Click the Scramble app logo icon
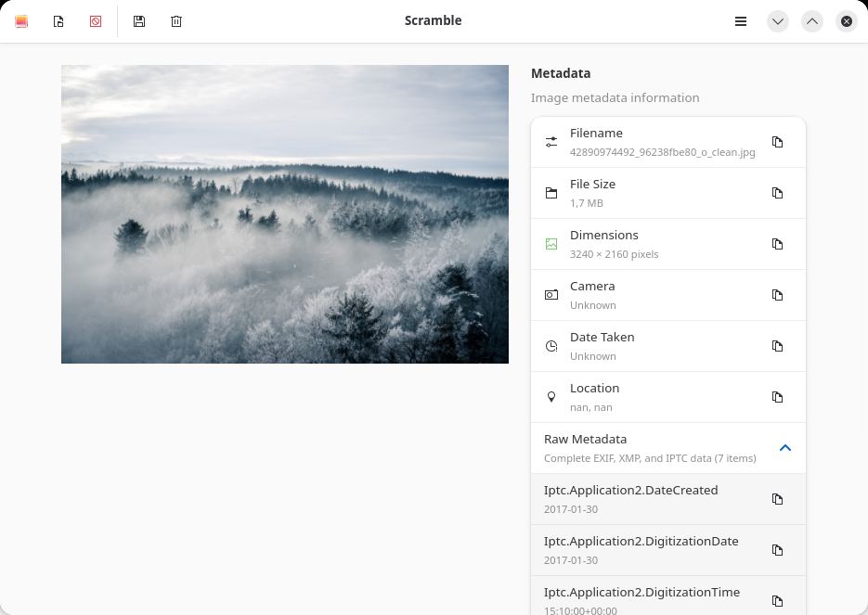868x615 pixels. tap(21, 21)
